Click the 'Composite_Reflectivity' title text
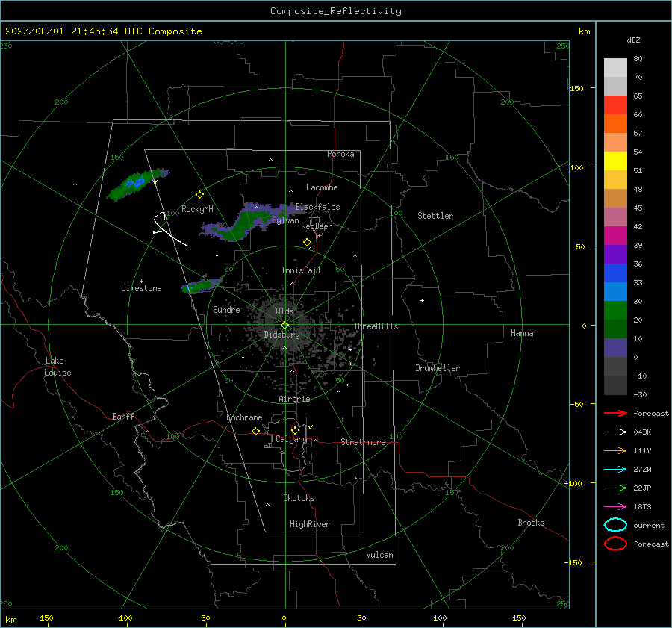 pyautogui.click(x=335, y=11)
